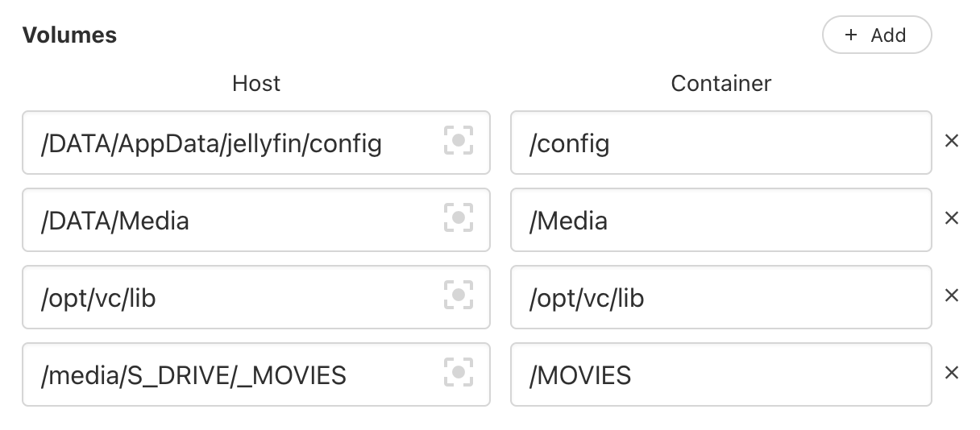980x430 pixels.
Task: Delete the /Media volume row
Action: [952, 218]
